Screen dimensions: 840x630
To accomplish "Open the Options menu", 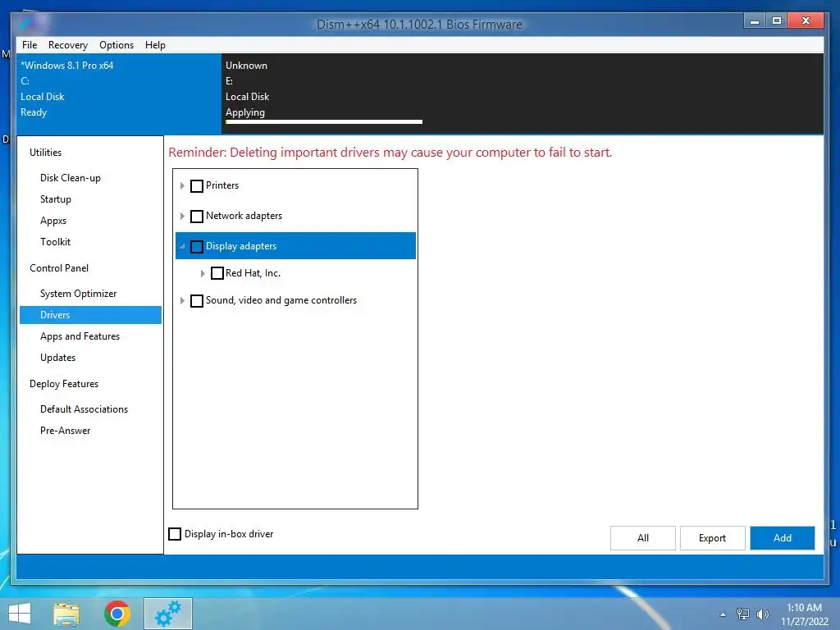I will pyautogui.click(x=116, y=45).
